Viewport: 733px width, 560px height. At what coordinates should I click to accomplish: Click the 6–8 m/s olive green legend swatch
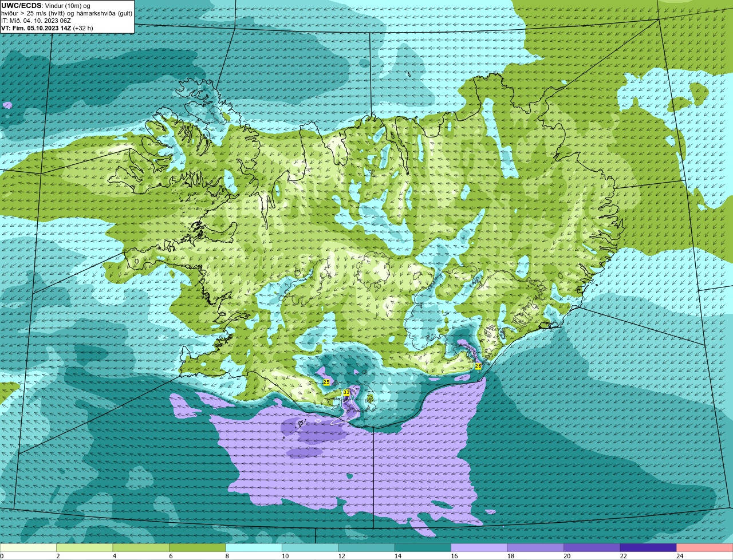coord(198,547)
